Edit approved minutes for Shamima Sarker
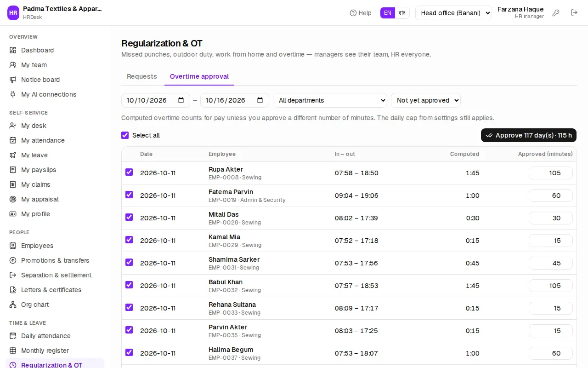Screen dimensions: 588x368 [551, 263]
